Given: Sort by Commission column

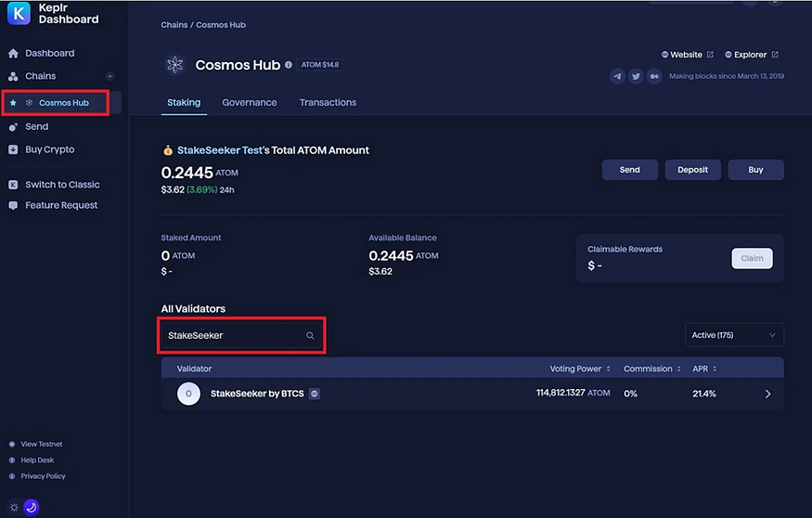Looking at the screenshot, I should [x=652, y=369].
